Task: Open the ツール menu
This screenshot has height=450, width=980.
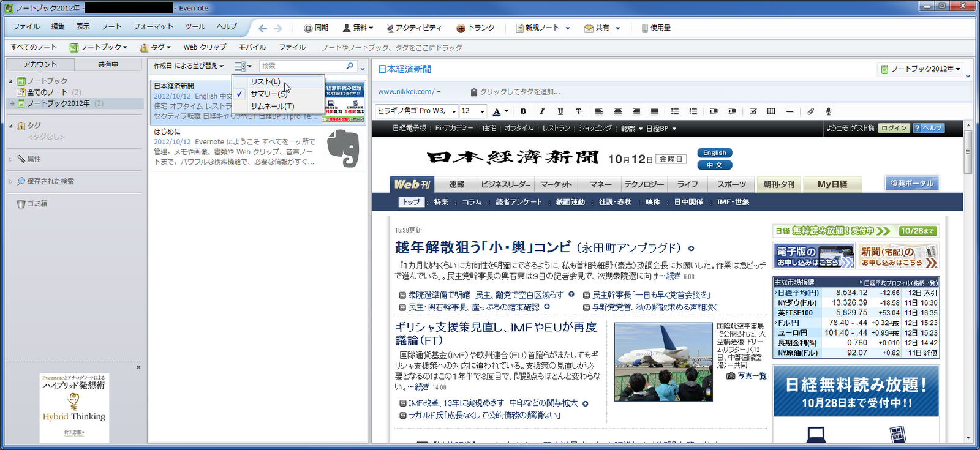Action: point(195,26)
